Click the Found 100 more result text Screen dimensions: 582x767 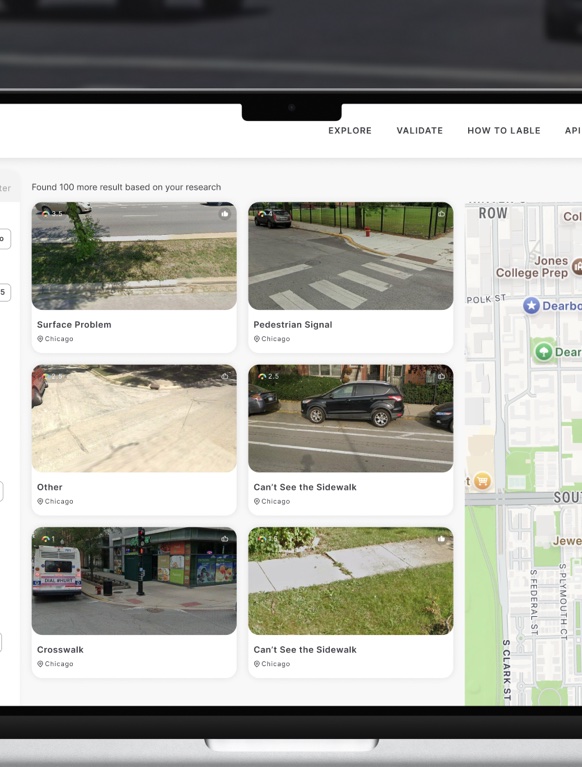(x=126, y=187)
